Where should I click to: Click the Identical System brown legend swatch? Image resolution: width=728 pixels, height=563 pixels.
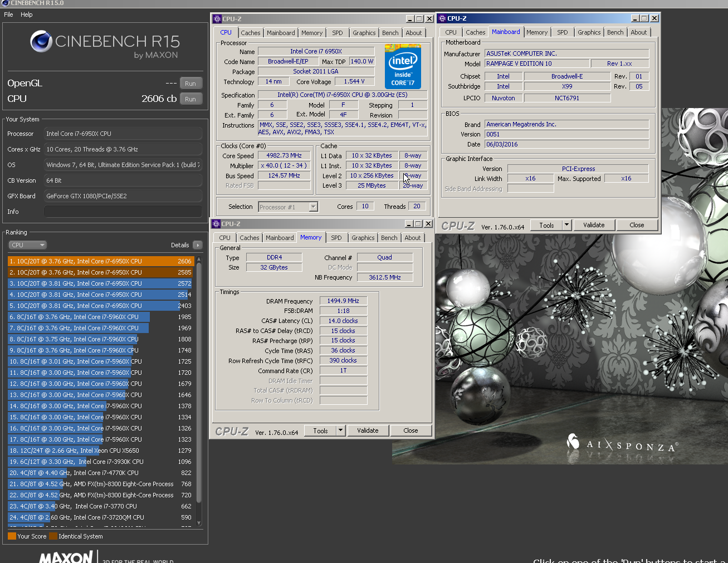click(53, 536)
